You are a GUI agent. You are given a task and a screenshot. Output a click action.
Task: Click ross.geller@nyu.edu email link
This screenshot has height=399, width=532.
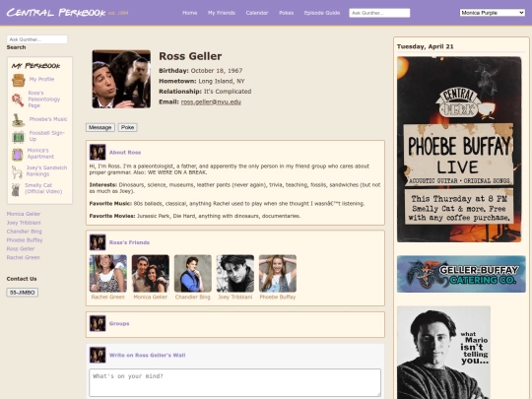[x=211, y=101]
